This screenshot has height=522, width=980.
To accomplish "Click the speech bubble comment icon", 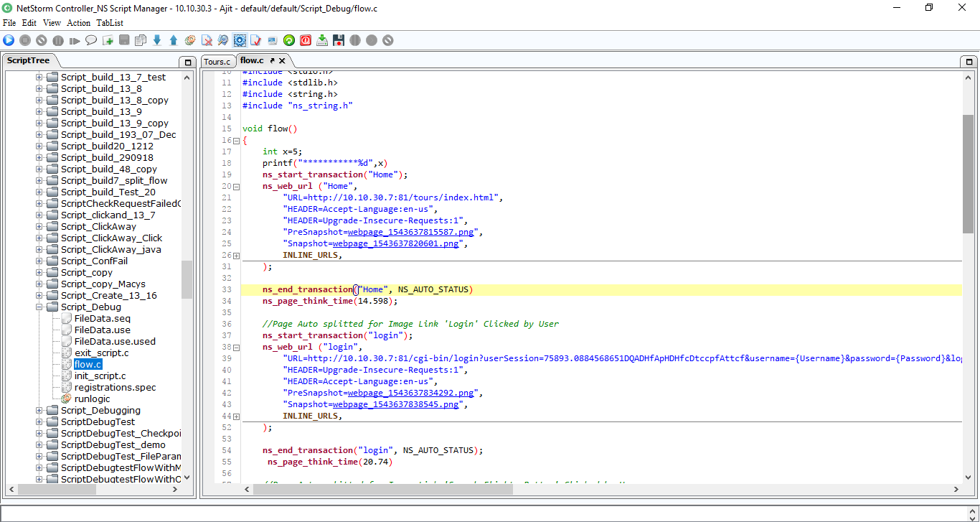I will (x=91, y=40).
